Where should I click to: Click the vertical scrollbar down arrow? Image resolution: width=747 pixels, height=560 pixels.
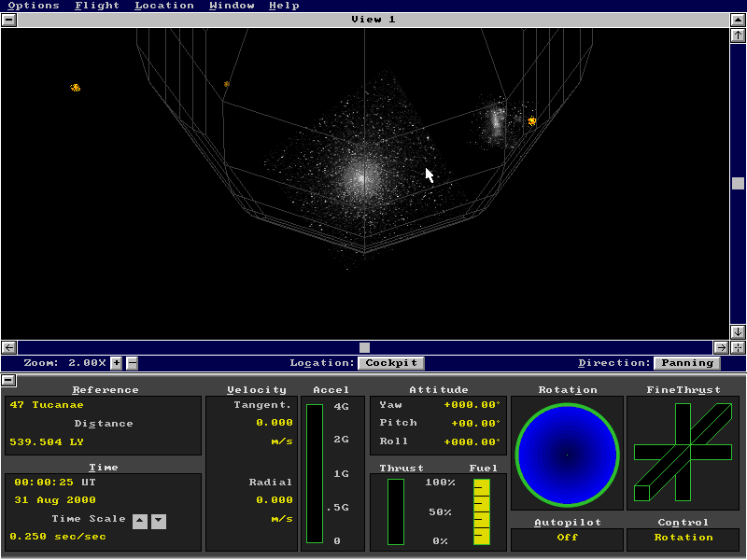[738, 331]
